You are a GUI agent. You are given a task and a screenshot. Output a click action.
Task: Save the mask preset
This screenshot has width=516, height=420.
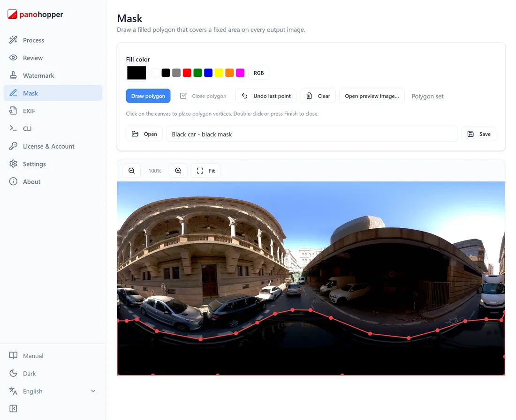[x=479, y=134]
